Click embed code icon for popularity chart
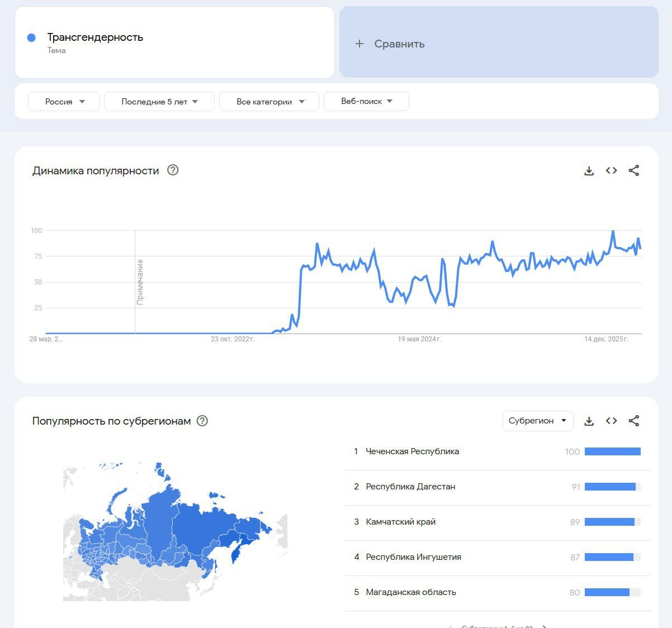672x628 pixels. 611,171
